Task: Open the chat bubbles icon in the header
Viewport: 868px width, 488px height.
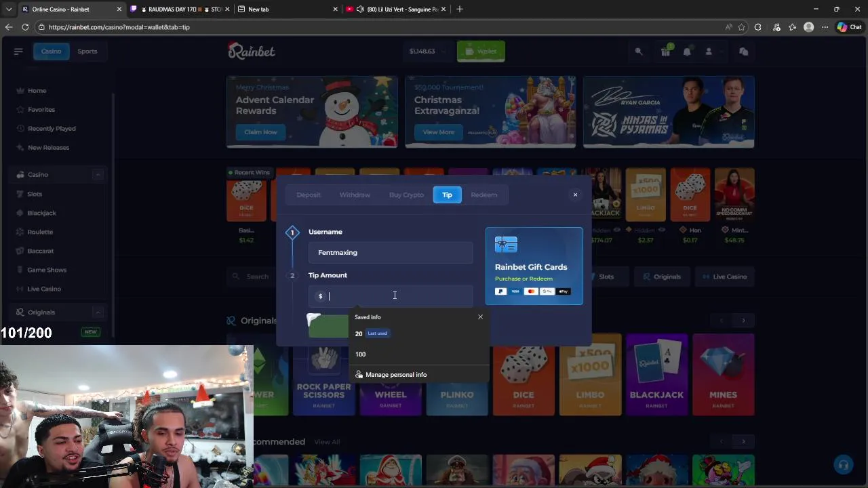Action: 743,52
